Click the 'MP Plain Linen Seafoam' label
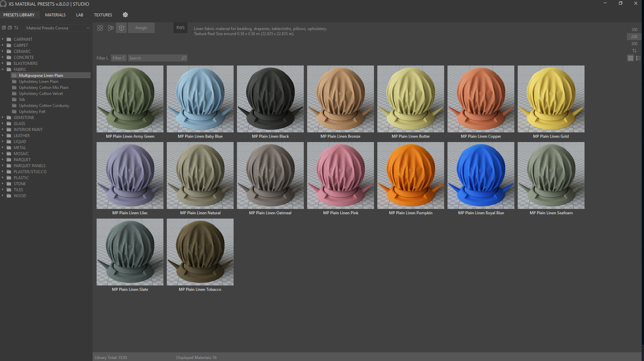The width and height of the screenshot is (644, 361). (x=551, y=213)
